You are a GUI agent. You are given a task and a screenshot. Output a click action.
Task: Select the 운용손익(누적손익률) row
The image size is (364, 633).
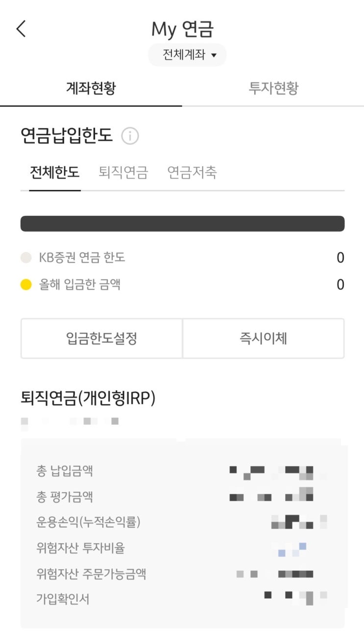182,522
